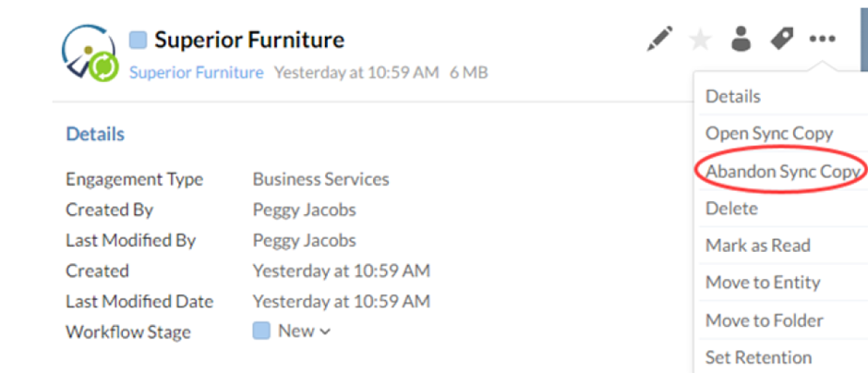
Task: Click the pencil edit icon
Action: (x=660, y=39)
